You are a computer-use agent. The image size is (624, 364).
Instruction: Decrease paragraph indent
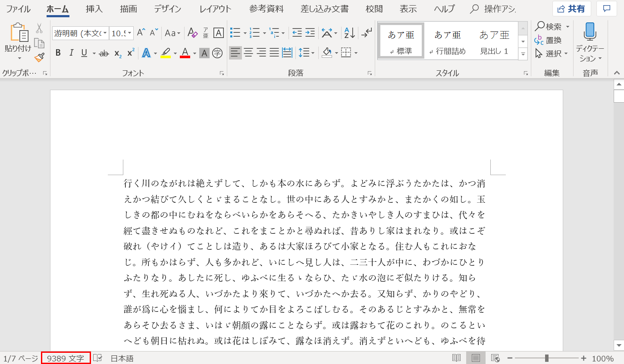tap(297, 33)
